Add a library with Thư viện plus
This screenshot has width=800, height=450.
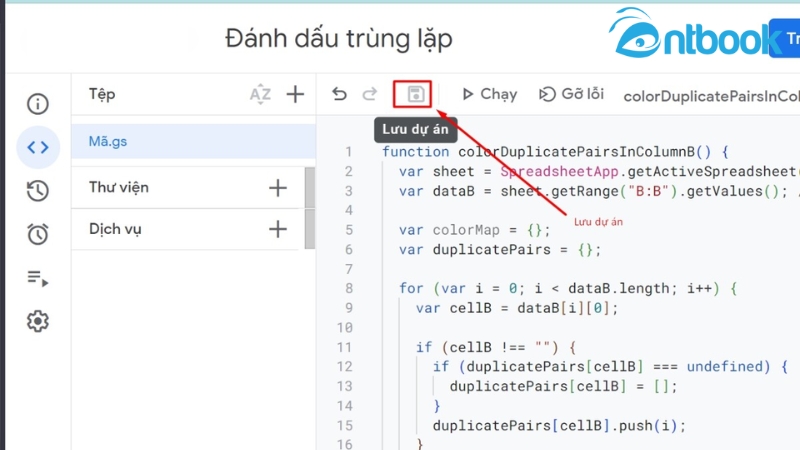tap(278, 187)
